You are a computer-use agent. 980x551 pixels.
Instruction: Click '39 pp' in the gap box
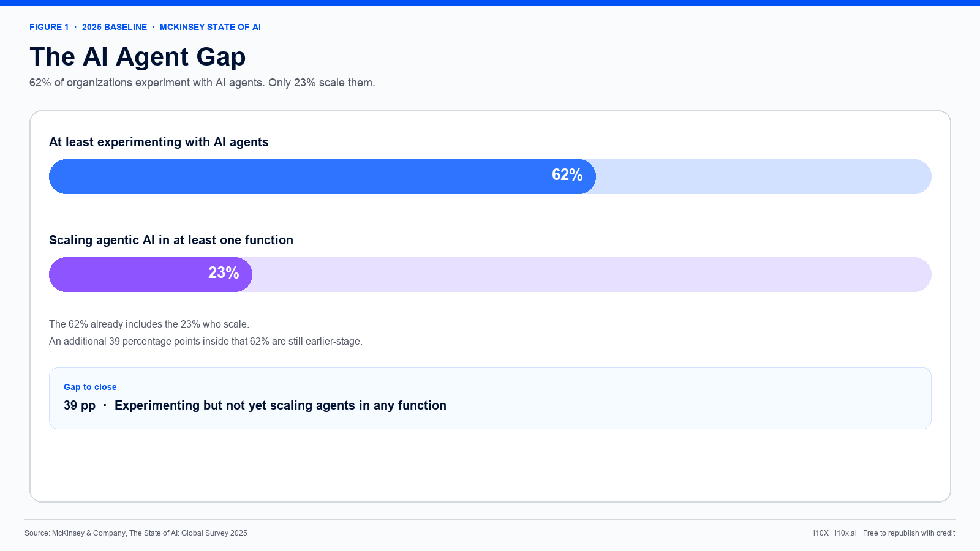pyautogui.click(x=80, y=405)
